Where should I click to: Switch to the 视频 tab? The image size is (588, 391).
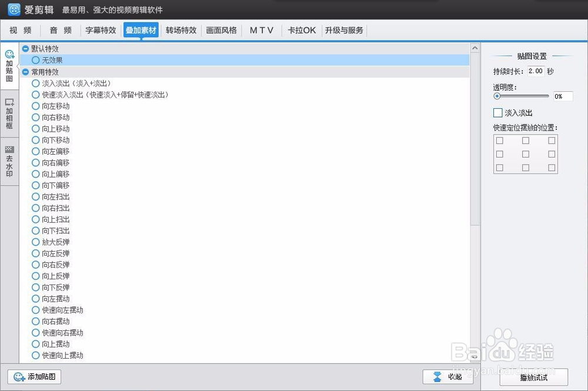[20, 31]
